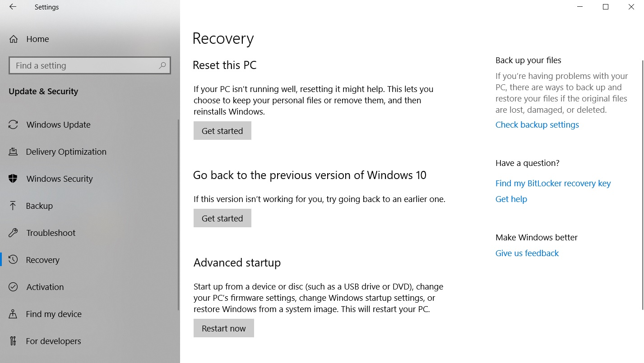Open Find my BitLocker recovery key link
Viewport: 644px width, 363px height.
click(553, 184)
